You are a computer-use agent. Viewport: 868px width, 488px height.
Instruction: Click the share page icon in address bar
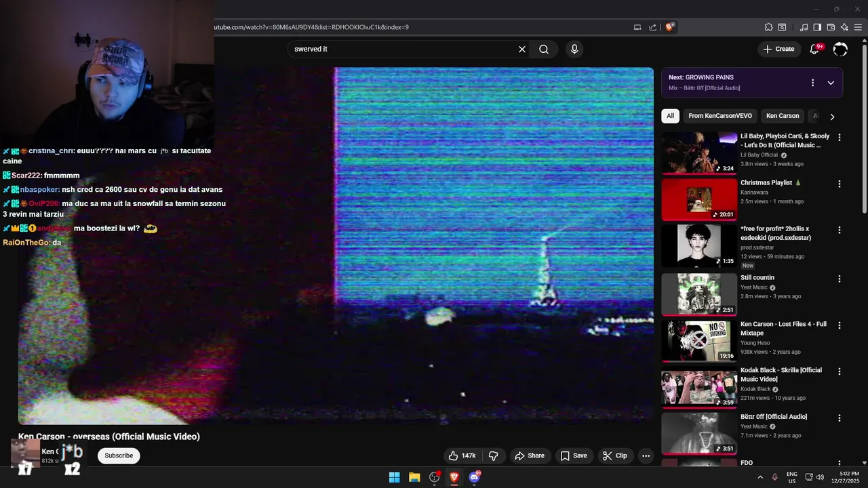pos(653,27)
